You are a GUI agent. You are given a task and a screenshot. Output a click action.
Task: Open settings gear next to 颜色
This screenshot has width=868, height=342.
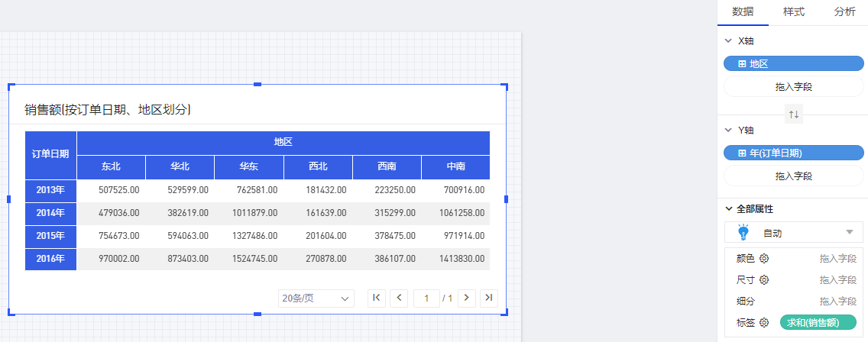pos(763,259)
